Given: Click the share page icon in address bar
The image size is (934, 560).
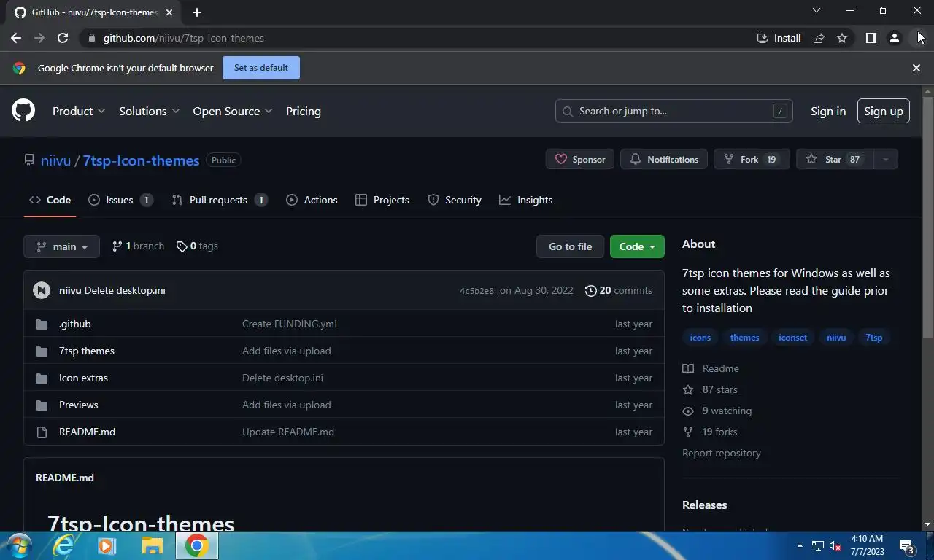Looking at the screenshot, I should (819, 38).
